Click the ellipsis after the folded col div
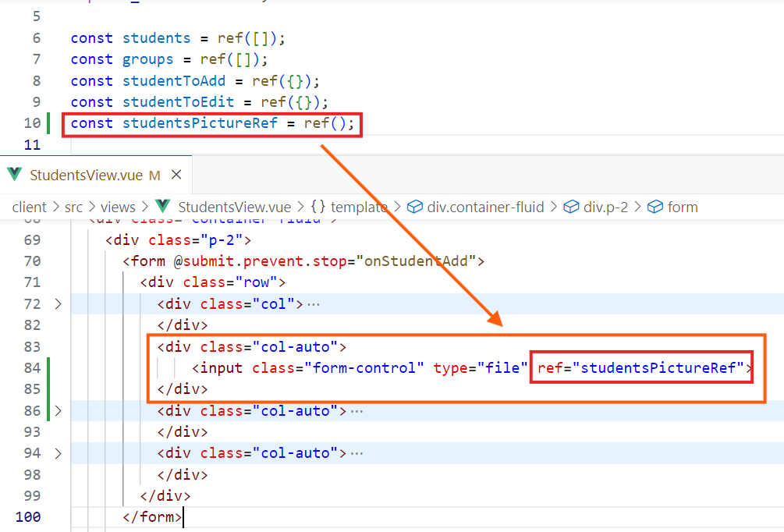The width and height of the screenshot is (784, 532). click(x=314, y=304)
